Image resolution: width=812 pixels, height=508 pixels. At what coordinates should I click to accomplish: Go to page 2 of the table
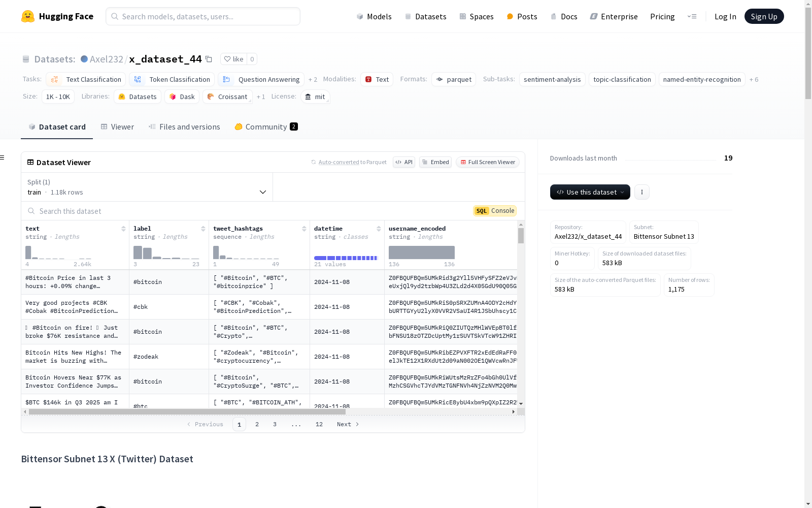257,424
